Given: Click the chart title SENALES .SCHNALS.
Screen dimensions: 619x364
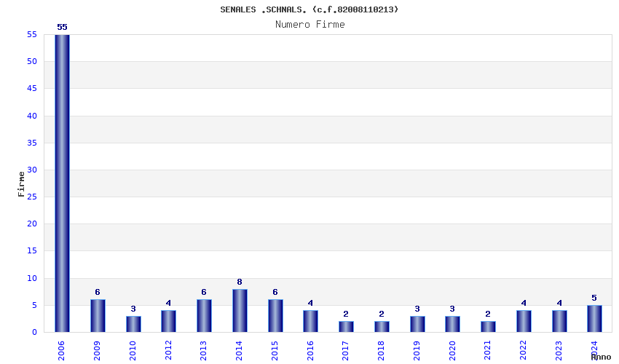Looking at the screenshot, I should (x=309, y=9).
